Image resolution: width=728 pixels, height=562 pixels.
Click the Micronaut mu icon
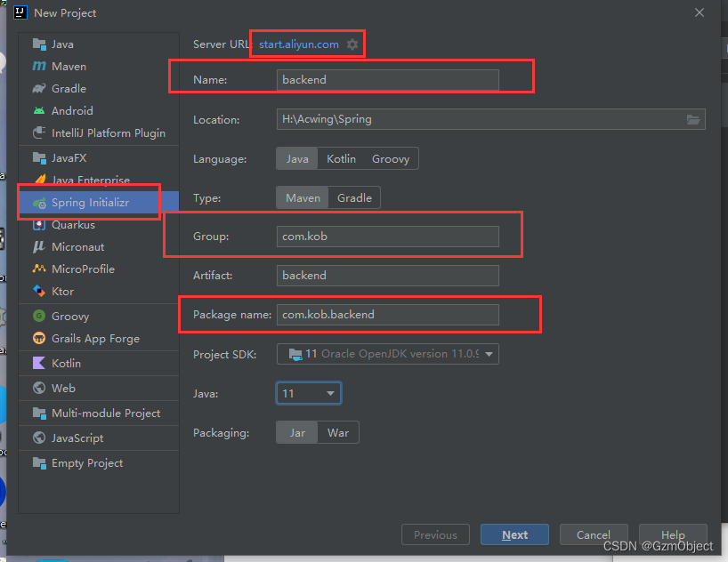click(x=39, y=247)
